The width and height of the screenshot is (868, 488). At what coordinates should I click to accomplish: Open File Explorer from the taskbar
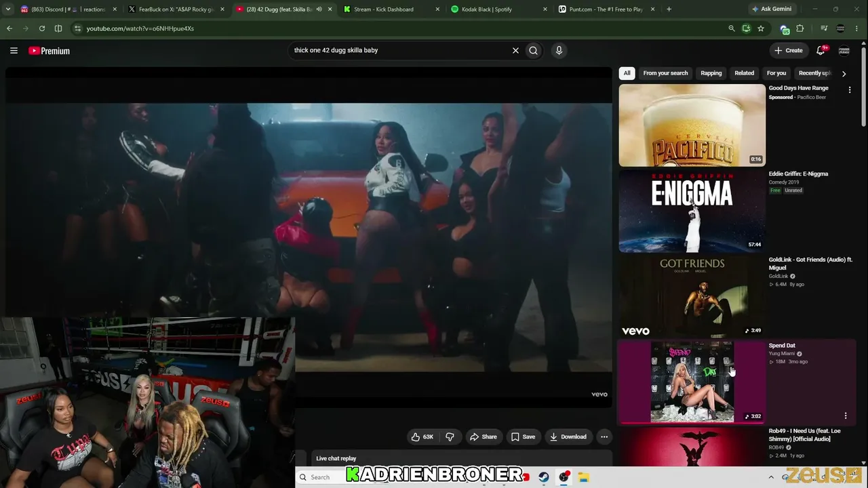point(583,477)
